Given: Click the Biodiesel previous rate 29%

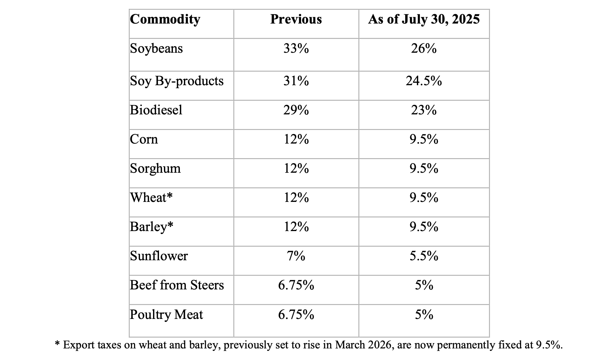Looking at the screenshot, I should 296,110.
